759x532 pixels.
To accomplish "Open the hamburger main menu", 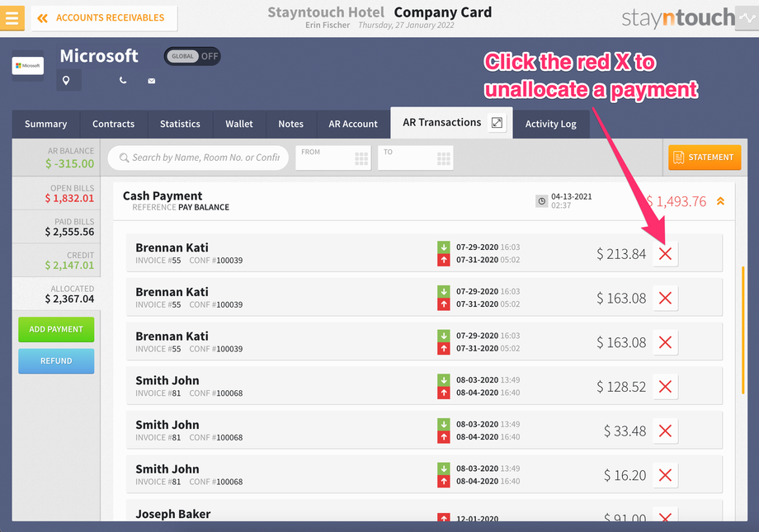I will click(x=12, y=18).
